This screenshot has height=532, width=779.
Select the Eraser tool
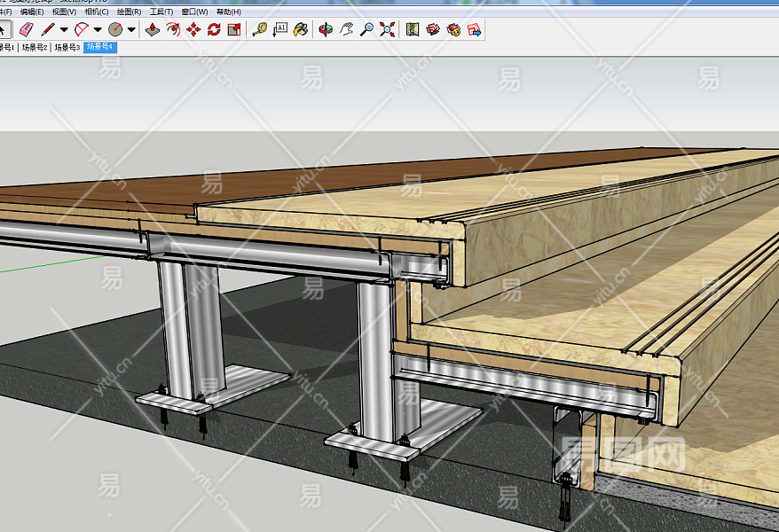[x=26, y=29]
